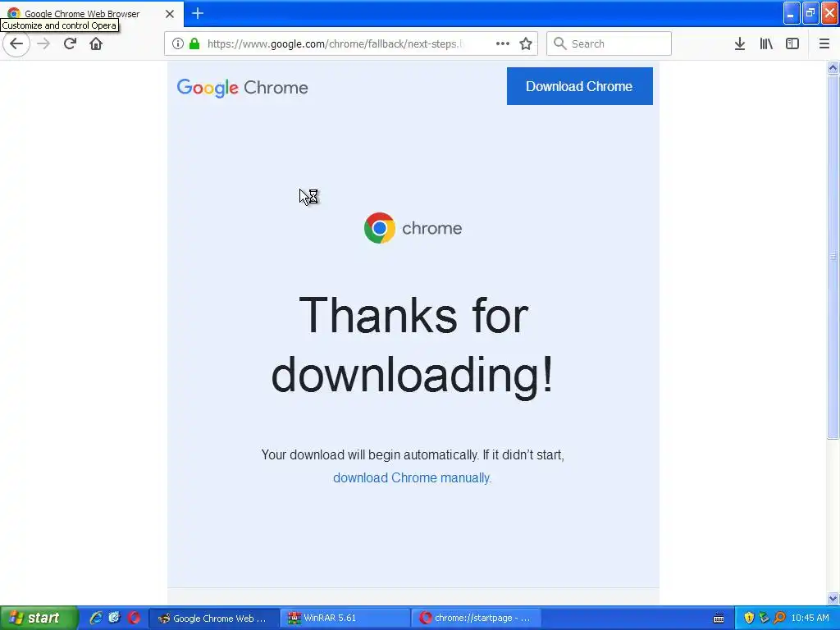
Task: Go back to the previous page
Action: click(x=16, y=44)
